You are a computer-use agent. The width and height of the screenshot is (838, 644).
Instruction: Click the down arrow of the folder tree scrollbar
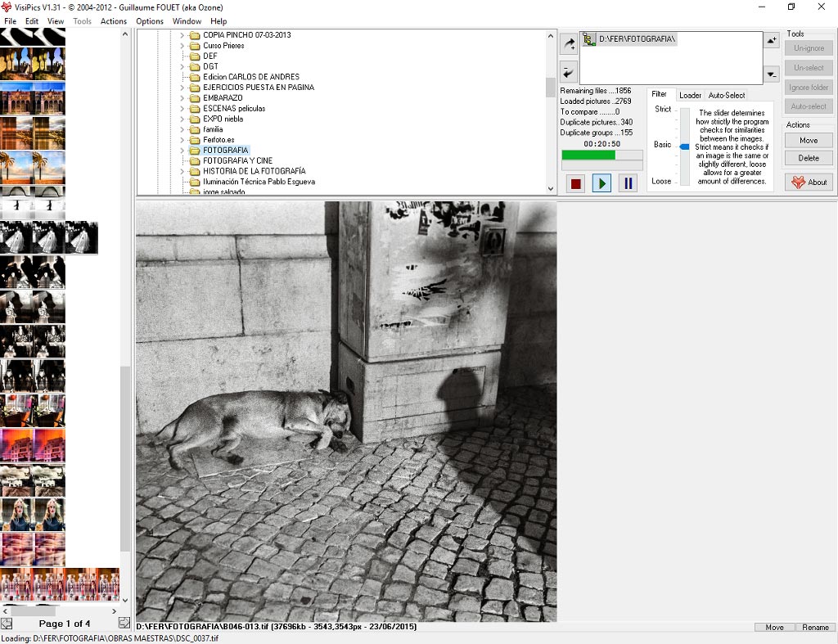551,189
